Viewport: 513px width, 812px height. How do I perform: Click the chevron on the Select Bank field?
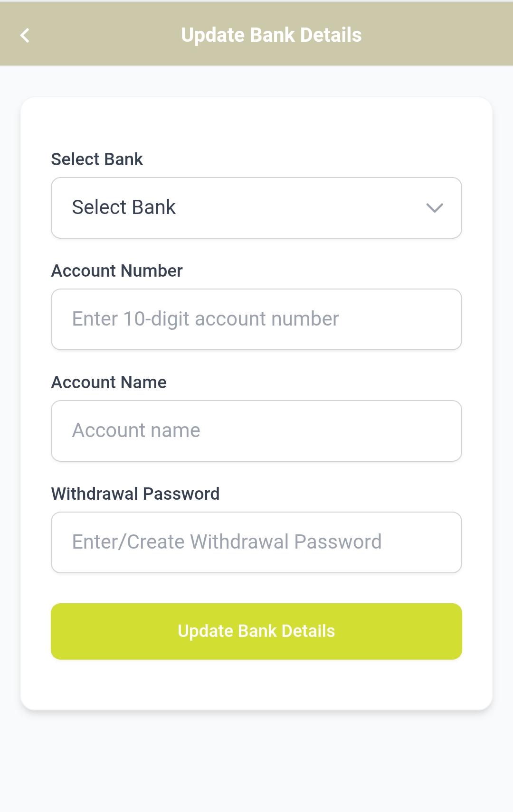pos(434,207)
